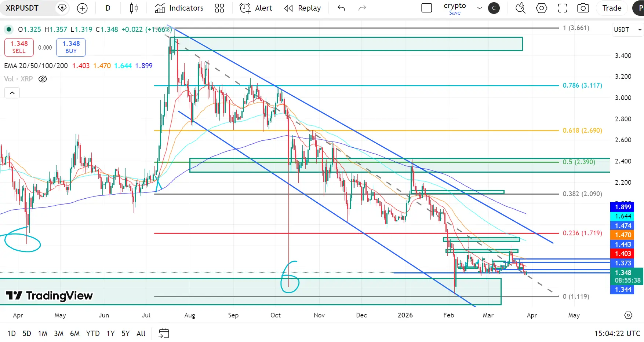Redo the chart action
The image size is (644, 342).
click(x=362, y=8)
